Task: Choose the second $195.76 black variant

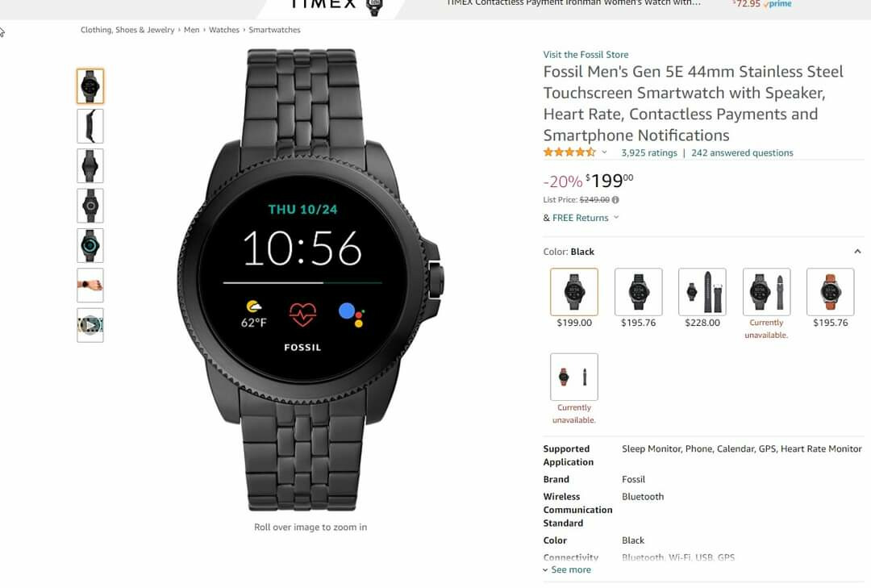Action: pyautogui.click(x=638, y=292)
